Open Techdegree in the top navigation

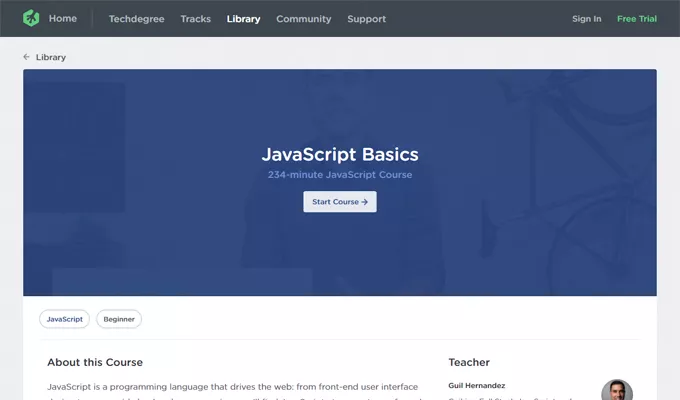click(137, 19)
